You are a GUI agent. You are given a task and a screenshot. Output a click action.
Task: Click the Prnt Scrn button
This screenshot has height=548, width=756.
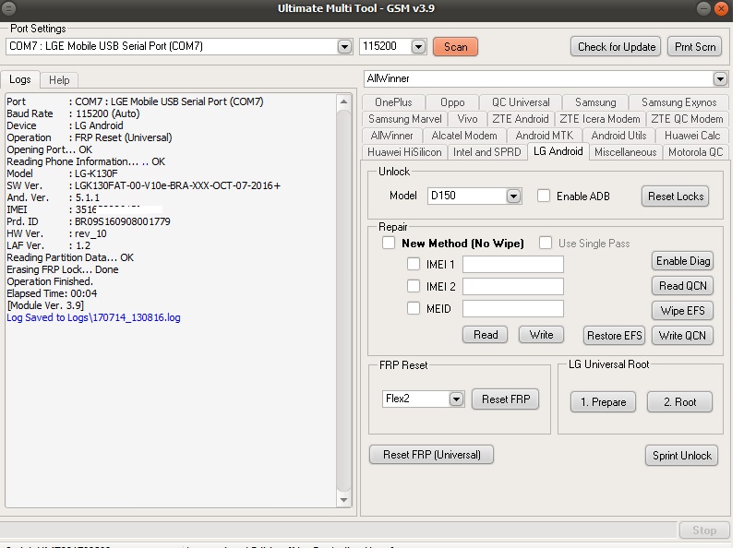click(x=695, y=47)
